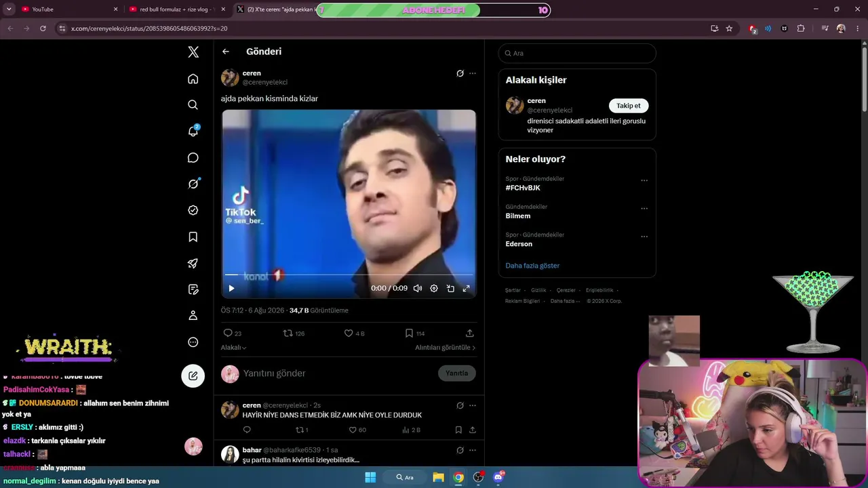Open Chrome extensions puzzle menu
Viewport: 868px width, 488px height.
tap(801, 28)
